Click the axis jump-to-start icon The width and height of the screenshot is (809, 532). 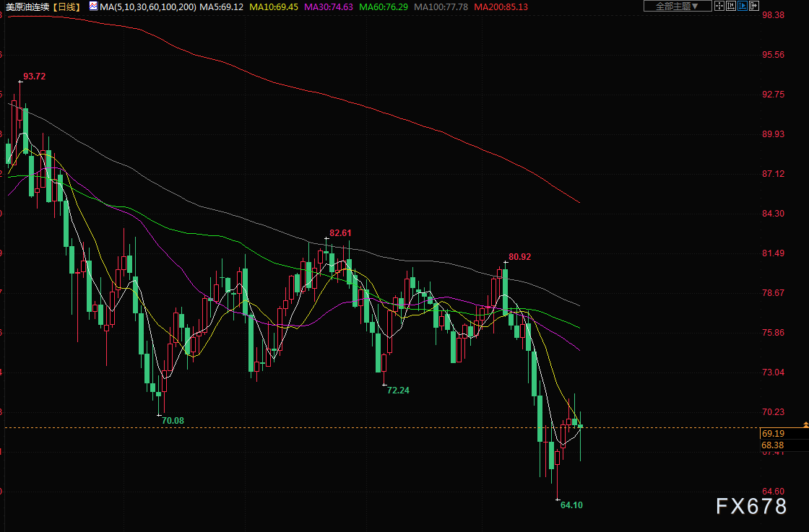coord(730,6)
